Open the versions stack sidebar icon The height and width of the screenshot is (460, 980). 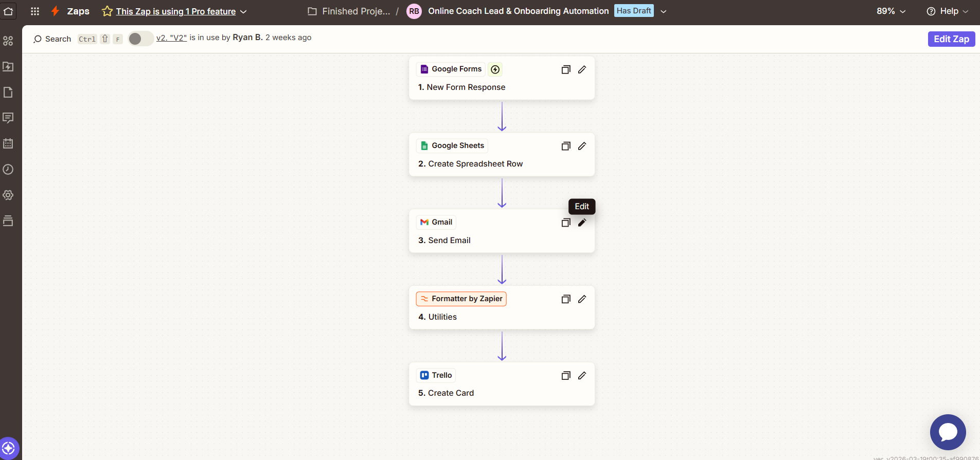click(8, 220)
